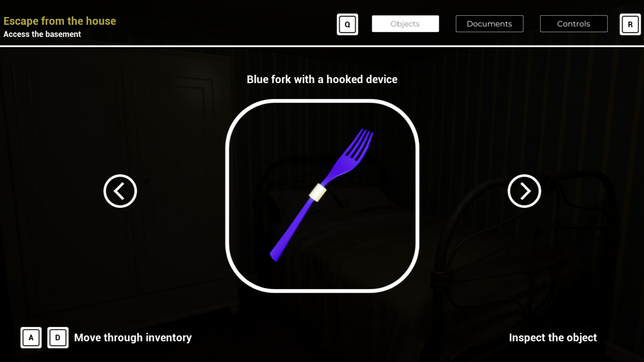644x362 pixels.
Task: Select D key inventory navigation
Action: click(57, 337)
